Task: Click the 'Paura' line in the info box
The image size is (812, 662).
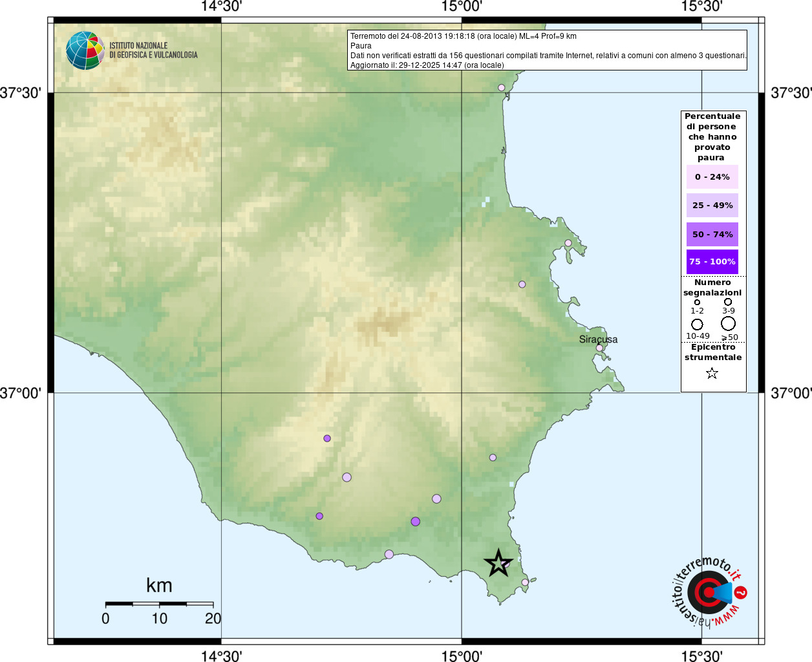Action: pyautogui.click(x=361, y=46)
